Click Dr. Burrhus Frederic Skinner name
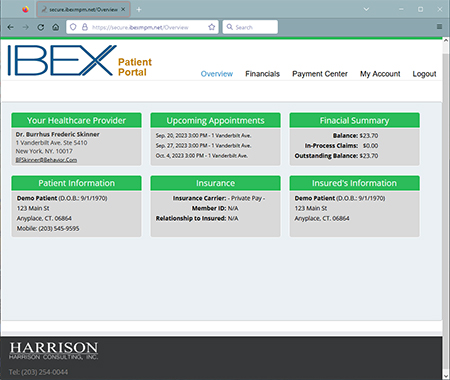450x380 pixels. pos(57,134)
